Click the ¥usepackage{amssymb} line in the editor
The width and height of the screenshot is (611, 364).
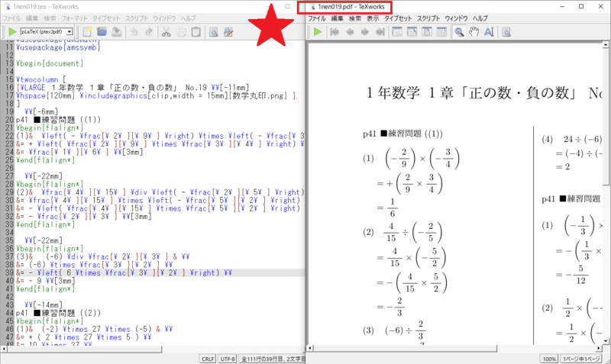pyautogui.click(x=58, y=47)
